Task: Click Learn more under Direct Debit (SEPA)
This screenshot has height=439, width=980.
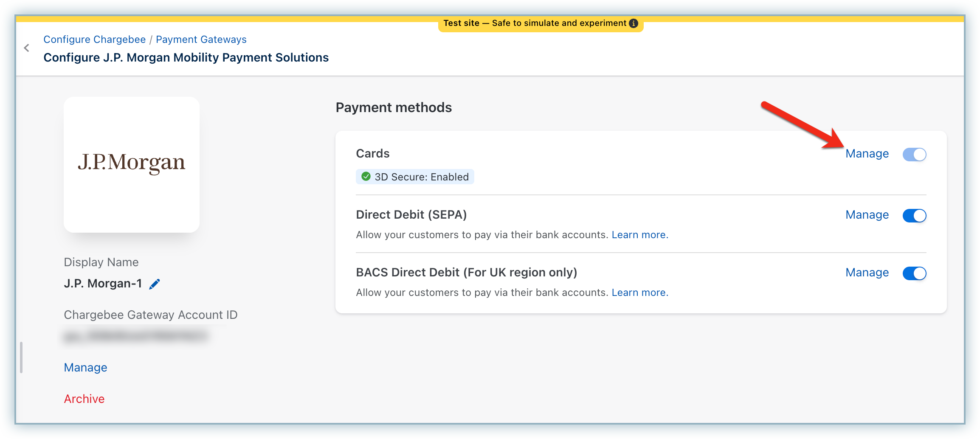Action: (x=639, y=235)
